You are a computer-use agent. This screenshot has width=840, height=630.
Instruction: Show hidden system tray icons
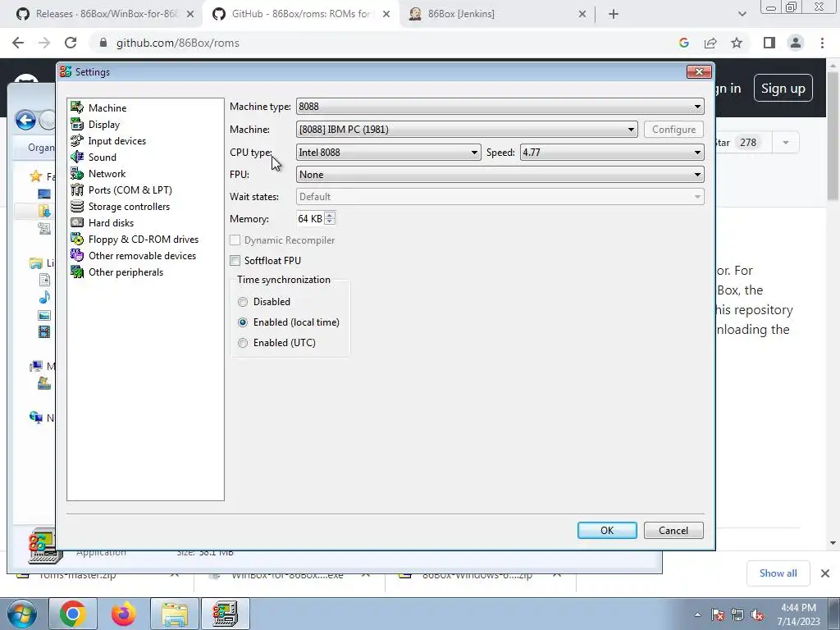click(x=697, y=615)
